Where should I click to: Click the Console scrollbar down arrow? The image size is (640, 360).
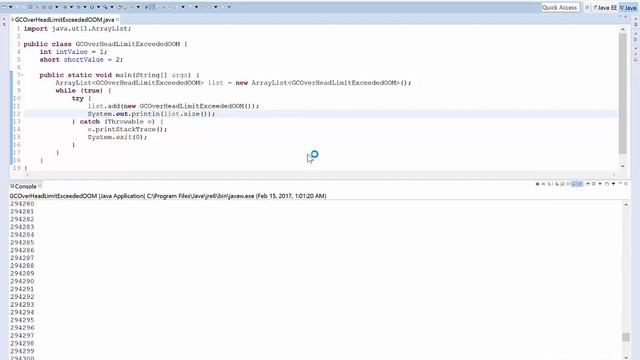point(626,357)
